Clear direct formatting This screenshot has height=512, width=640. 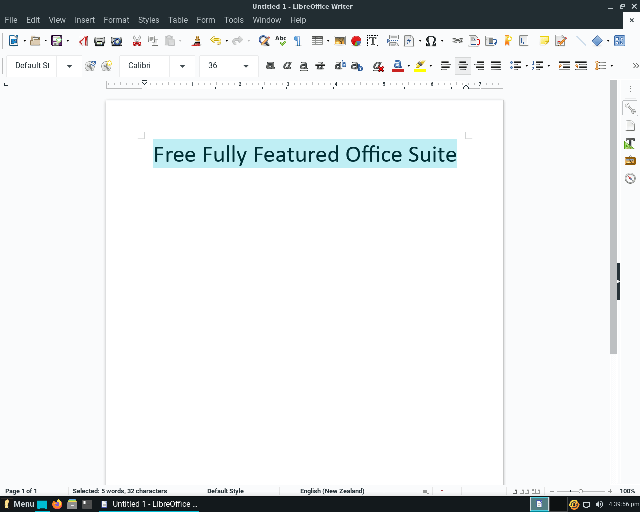pyautogui.click(x=378, y=66)
